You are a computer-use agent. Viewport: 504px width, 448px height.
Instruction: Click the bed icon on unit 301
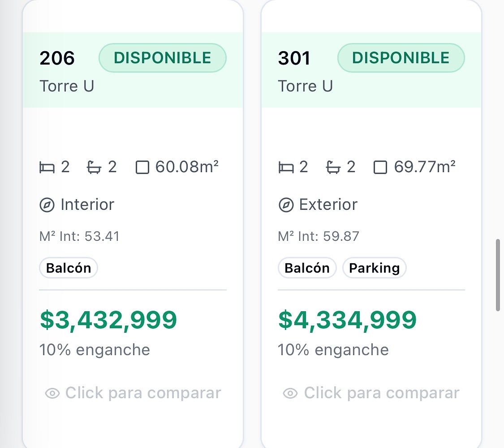pos(286,167)
